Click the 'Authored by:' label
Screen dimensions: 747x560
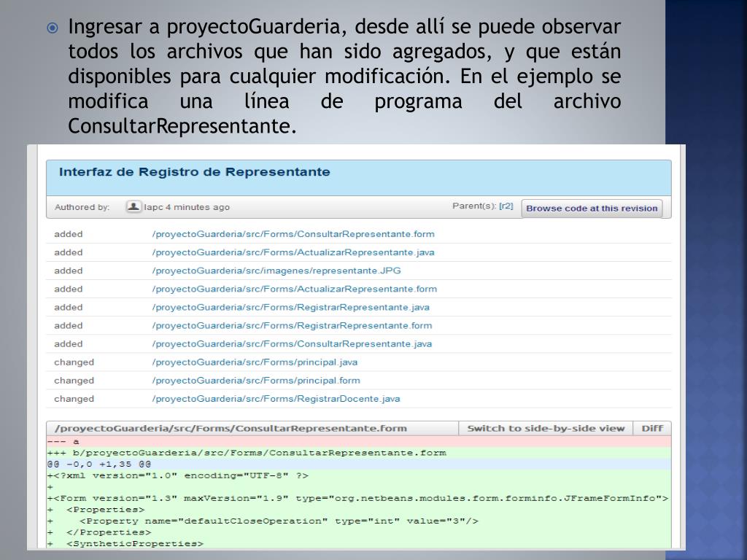click(82, 207)
